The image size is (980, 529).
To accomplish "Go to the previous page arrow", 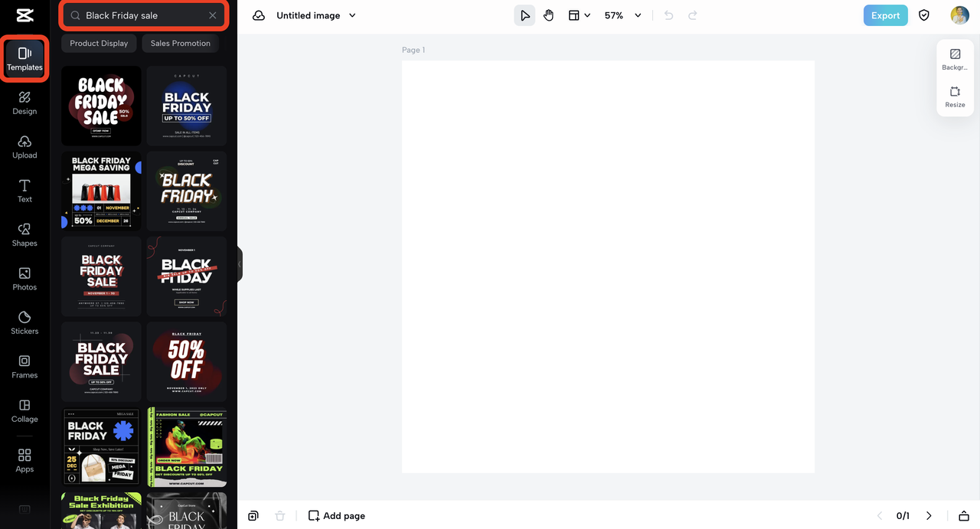I will (880, 516).
